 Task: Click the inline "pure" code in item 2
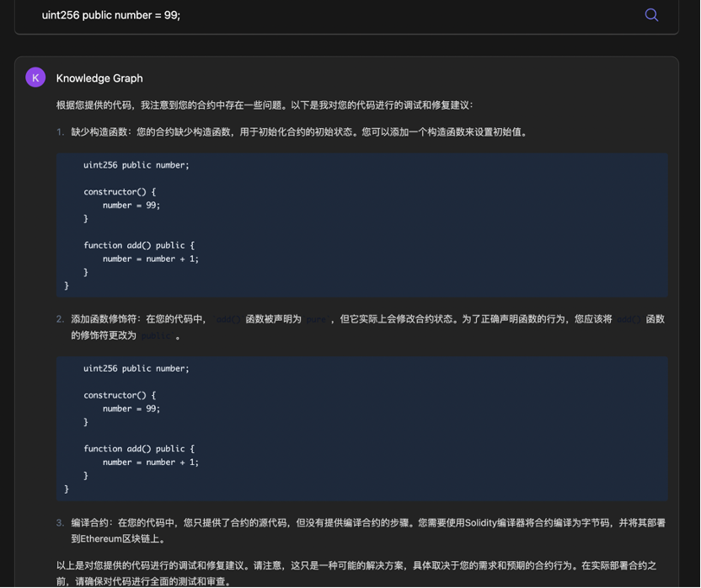coord(315,320)
